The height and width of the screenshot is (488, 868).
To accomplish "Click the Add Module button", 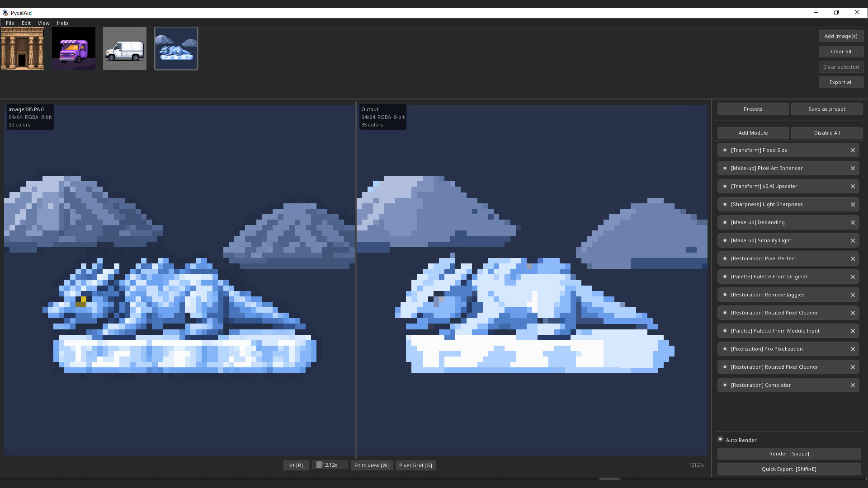I will (753, 133).
